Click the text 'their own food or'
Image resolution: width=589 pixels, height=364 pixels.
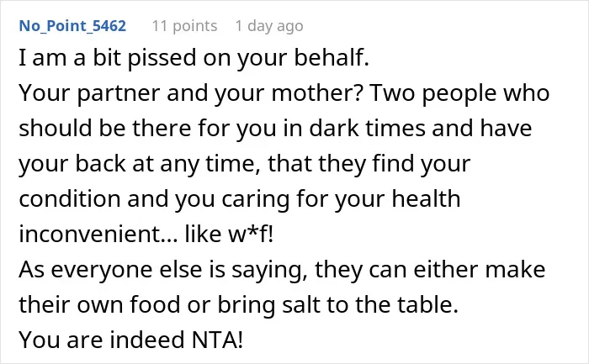(x=115, y=304)
